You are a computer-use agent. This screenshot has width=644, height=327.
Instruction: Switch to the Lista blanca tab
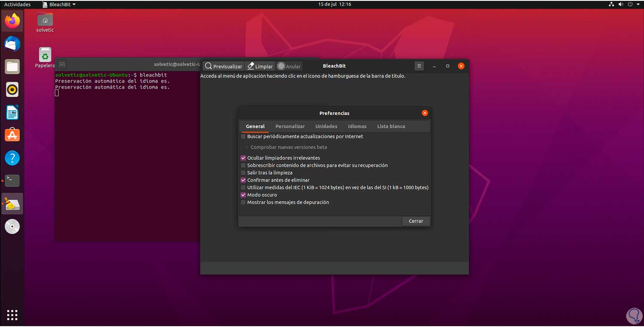click(391, 126)
